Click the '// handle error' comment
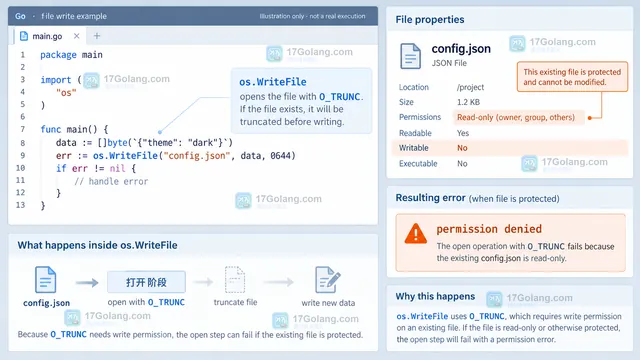The image size is (640, 360). [111, 181]
